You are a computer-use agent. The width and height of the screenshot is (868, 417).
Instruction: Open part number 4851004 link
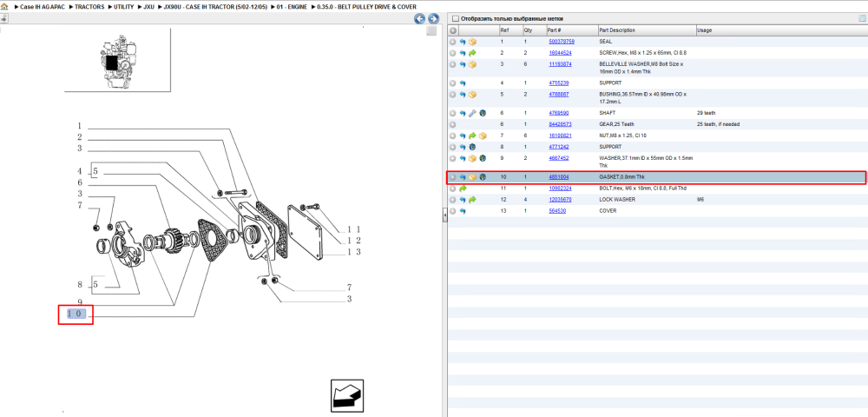coord(558,177)
